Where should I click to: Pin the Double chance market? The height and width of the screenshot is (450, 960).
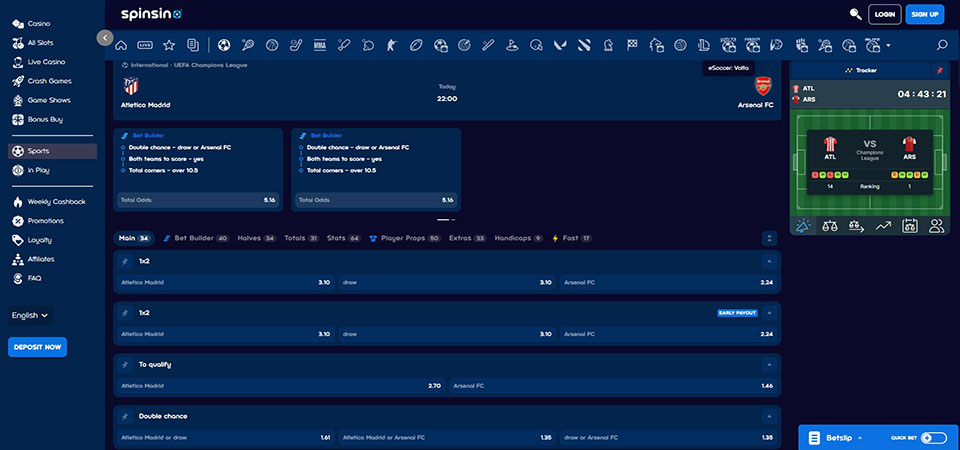click(x=126, y=416)
